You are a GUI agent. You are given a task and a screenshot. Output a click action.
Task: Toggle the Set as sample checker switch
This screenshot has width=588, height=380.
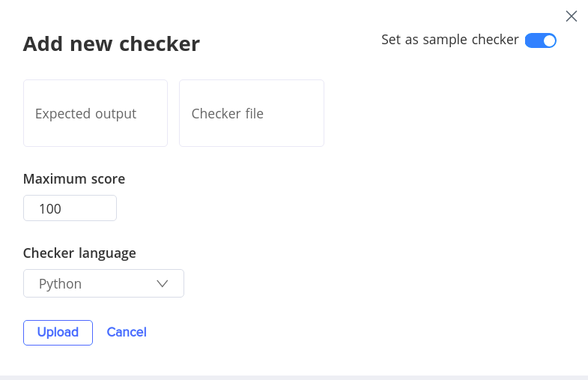[540, 40]
